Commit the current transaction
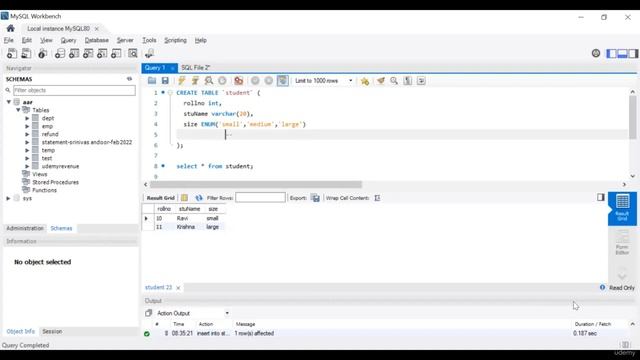Image resolution: width=640 pixels, height=360 pixels. (255, 81)
